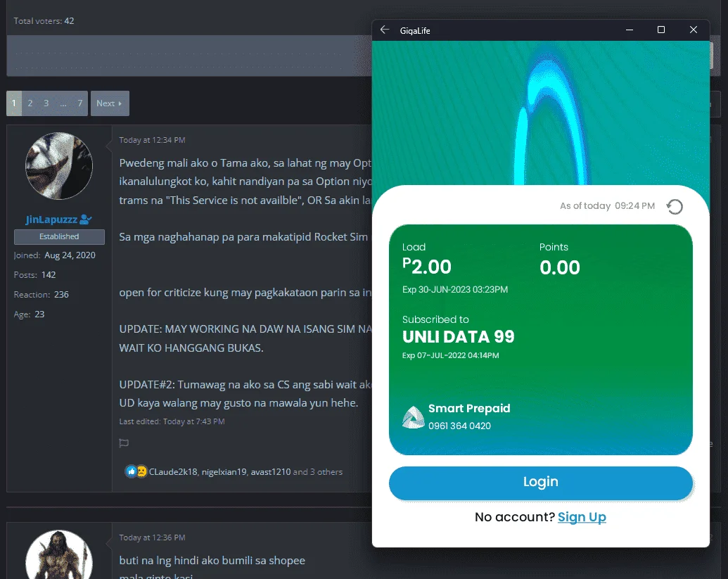Viewport: 728px width, 579px height.
Task: Show the 'and 3 others' reactions list
Action: click(317, 472)
